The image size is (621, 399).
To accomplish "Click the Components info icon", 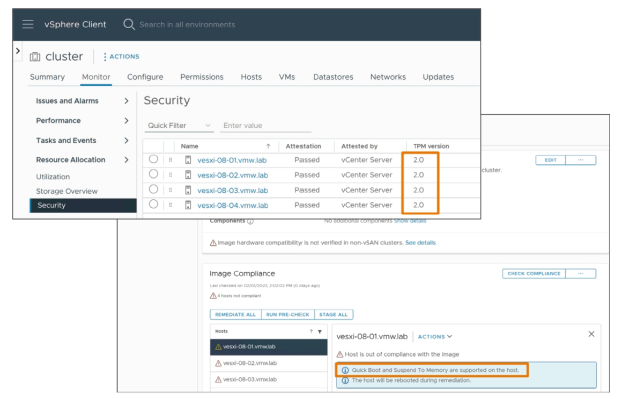I will coord(250,221).
